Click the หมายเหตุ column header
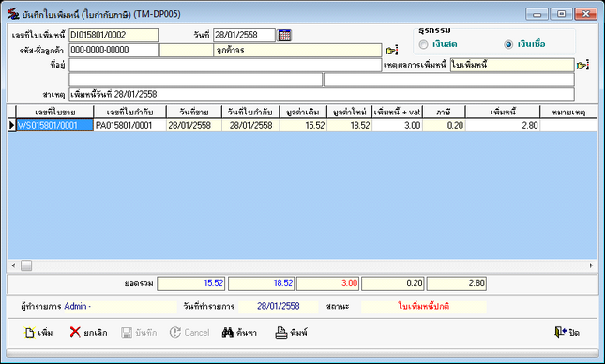The height and width of the screenshot is (364, 605). click(568, 113)
